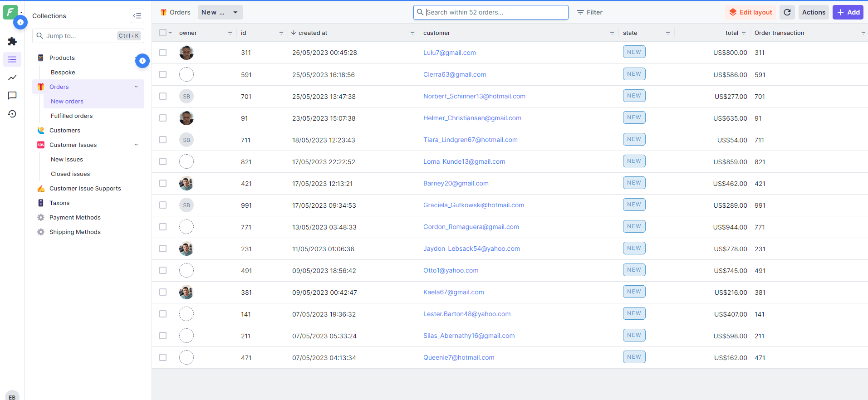Check the box for order 91
This screenshot has height=400, width=868.
(x=163, y=118)
